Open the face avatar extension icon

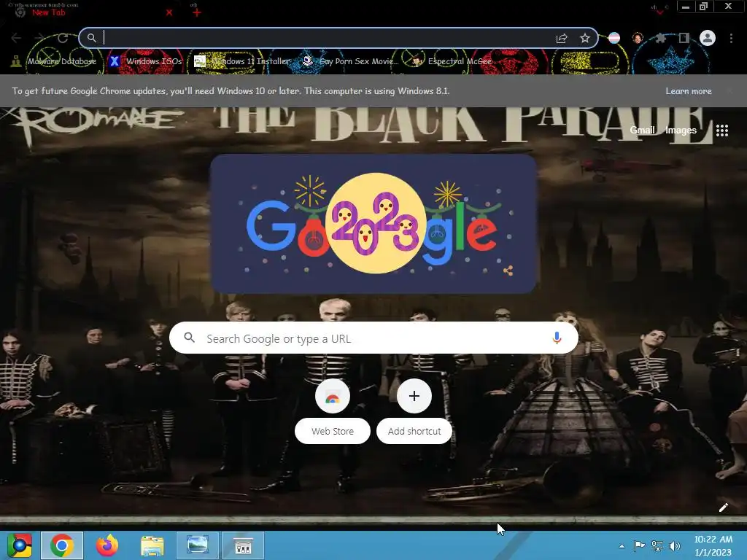[x=638, y=38]
